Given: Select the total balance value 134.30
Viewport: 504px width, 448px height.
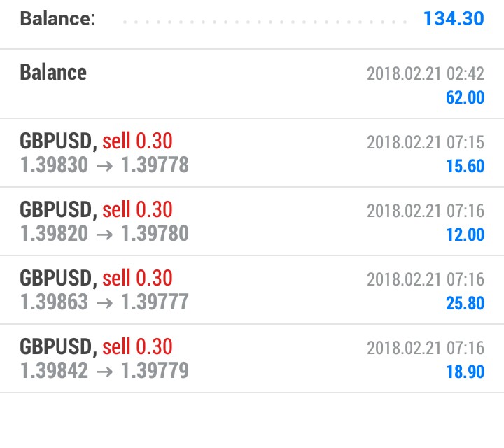Looking at the screenshot, I should click(454, 18).
